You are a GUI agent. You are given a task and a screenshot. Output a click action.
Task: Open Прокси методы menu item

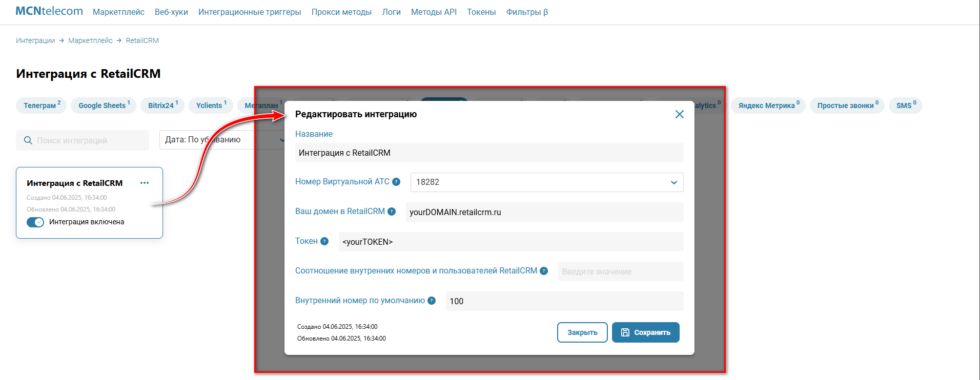pyautogui.click(x=341, y=12)
